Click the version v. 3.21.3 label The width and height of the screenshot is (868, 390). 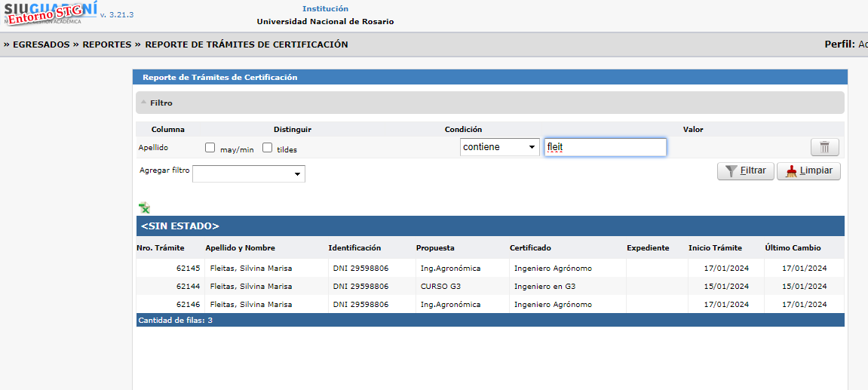117,15
